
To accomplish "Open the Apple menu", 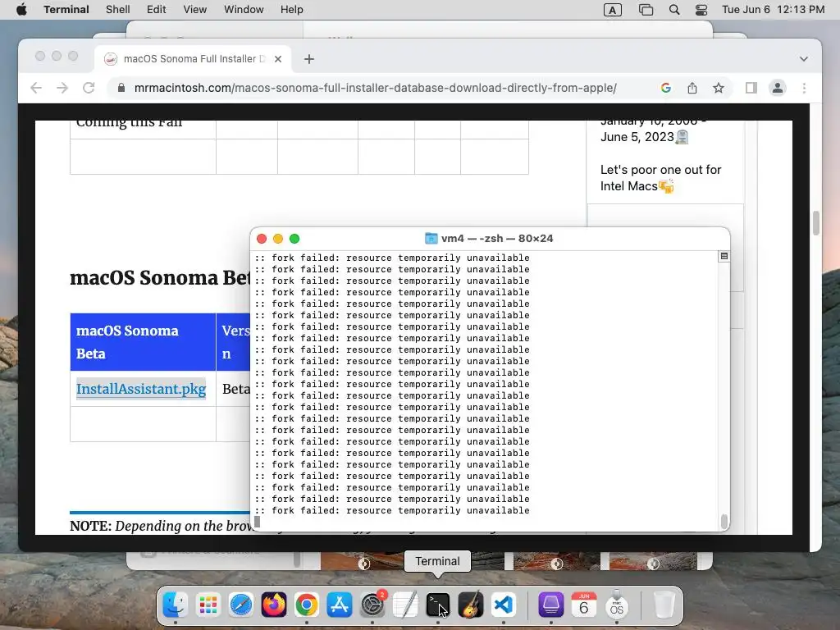I will (x=21, y=10).
